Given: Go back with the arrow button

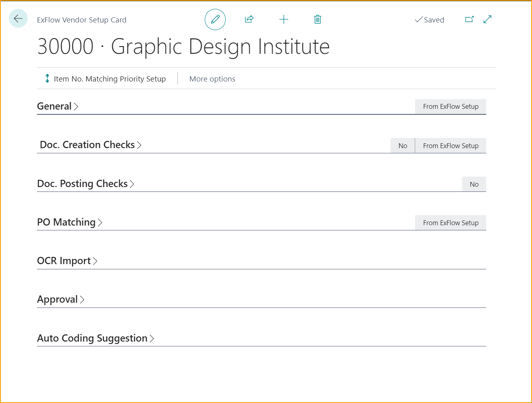Looking at the screenshot, I should (x=18, y=18).
